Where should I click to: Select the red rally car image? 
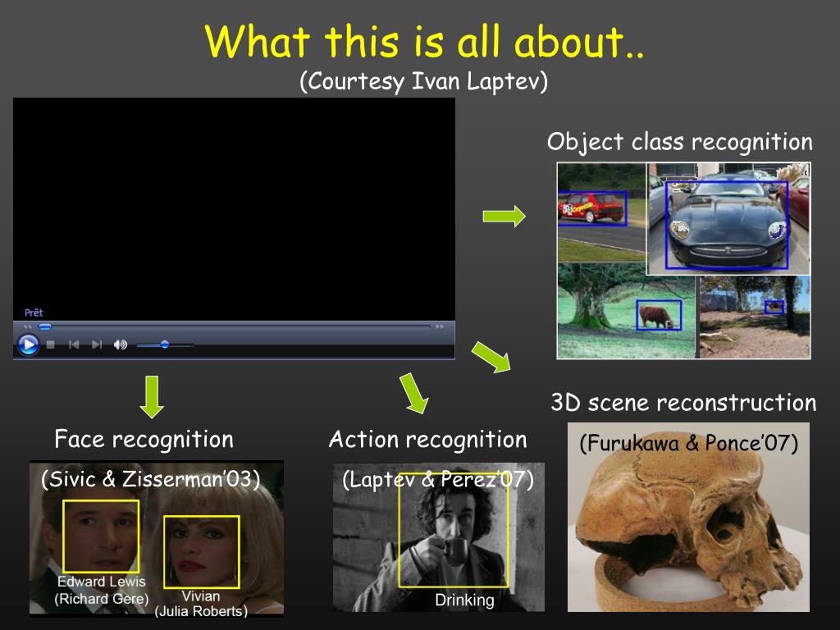(x=601, y=212)
